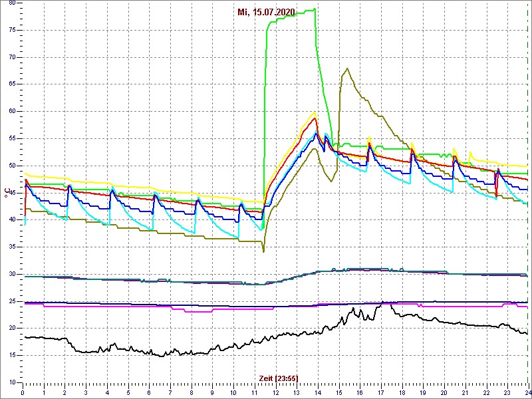
Task: Click the "°C" unit label on the vertical axis
Action: (7, 193)
